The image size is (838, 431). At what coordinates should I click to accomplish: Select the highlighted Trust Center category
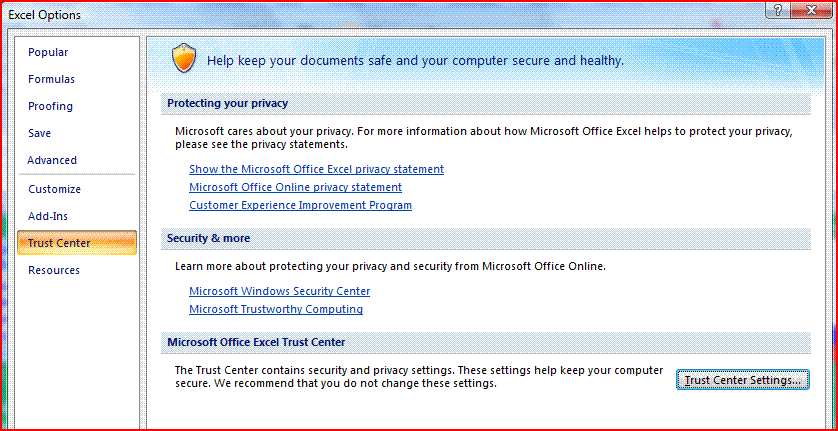(x=60, y=243)
